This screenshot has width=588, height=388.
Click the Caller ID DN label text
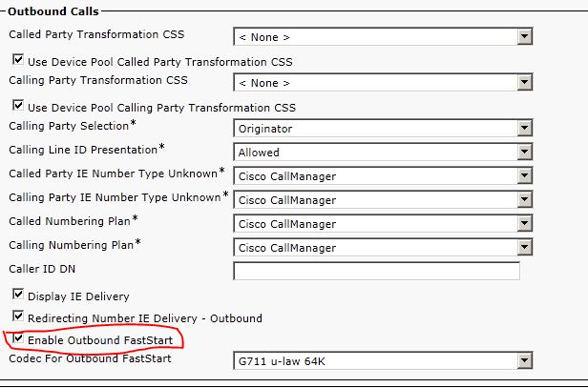(41, 271)
